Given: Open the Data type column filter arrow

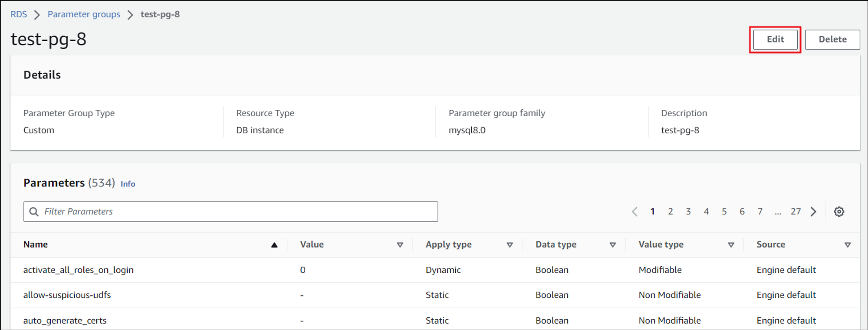Looking at the screenshot, I should click(613, 245).
